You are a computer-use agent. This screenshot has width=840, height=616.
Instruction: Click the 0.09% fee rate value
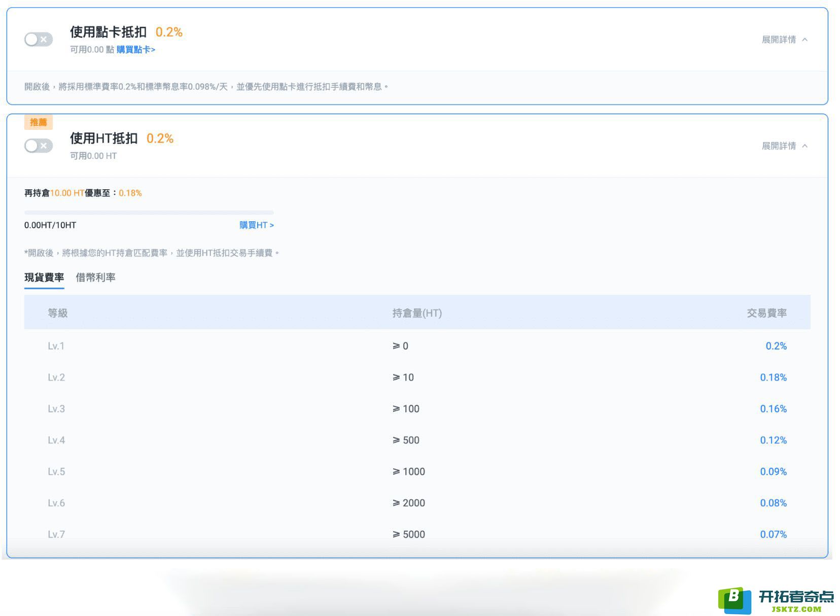coord(773,472)
